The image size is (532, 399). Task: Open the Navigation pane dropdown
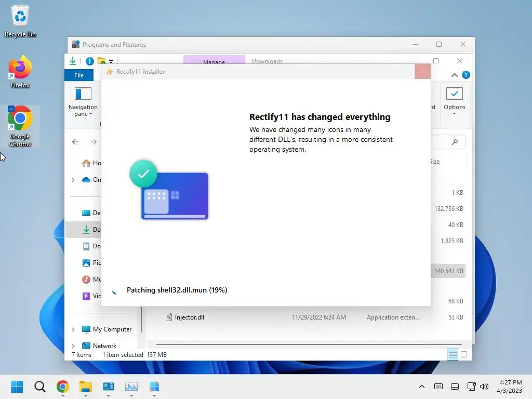pyautogui.click(x=83, y=102)
